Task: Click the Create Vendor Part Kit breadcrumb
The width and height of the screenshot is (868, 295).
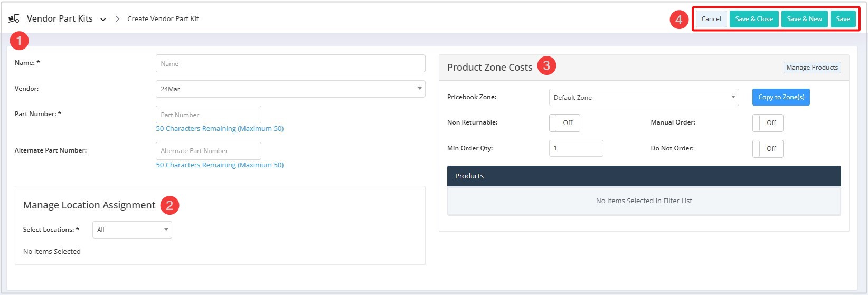Action: [163, 19]
